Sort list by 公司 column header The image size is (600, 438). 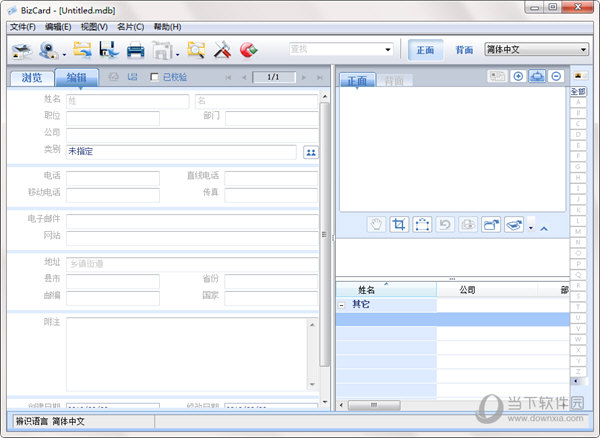point(487,290)
